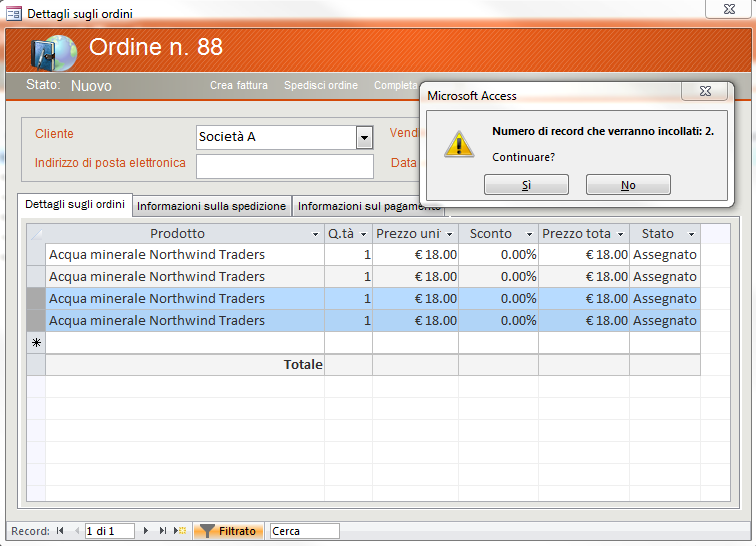Open the Prezzo totale column dropdown

point(621,234)
